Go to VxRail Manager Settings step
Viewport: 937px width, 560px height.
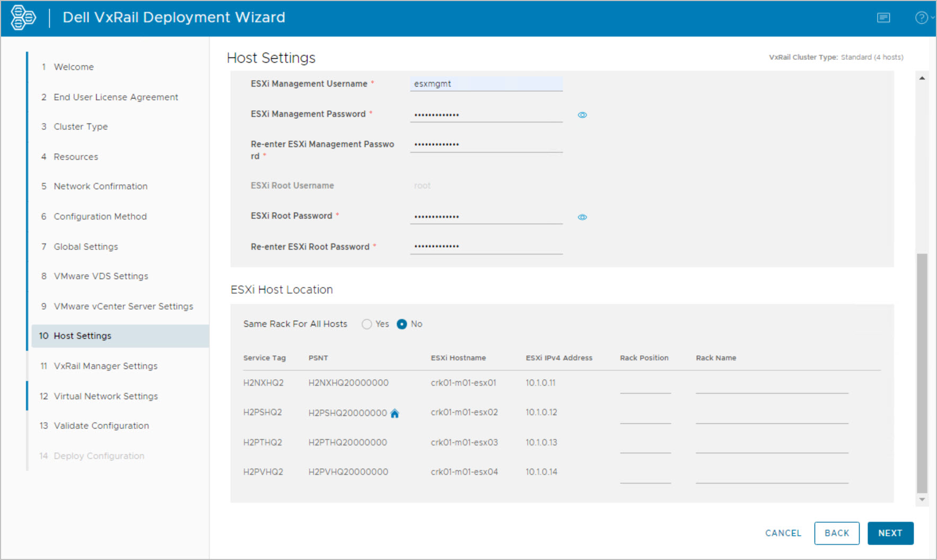[106, 366]
